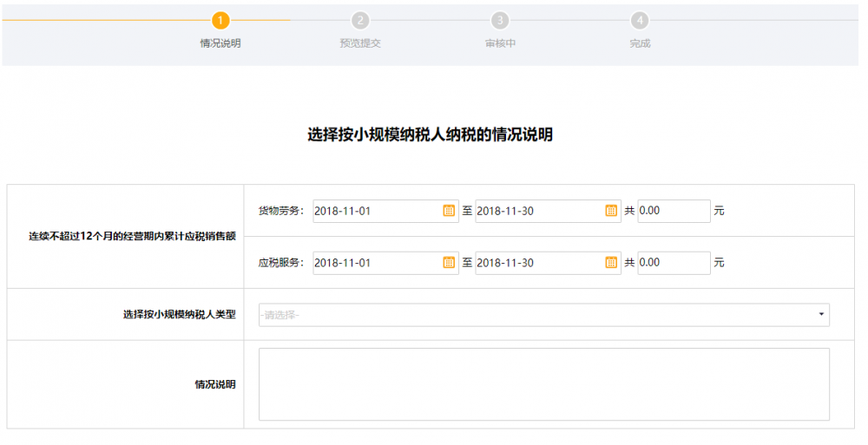The height and width of the screenshot is (445, 868).
Task: Open calendar picker for 货物劳务 start date
Action: pos(449,211)
